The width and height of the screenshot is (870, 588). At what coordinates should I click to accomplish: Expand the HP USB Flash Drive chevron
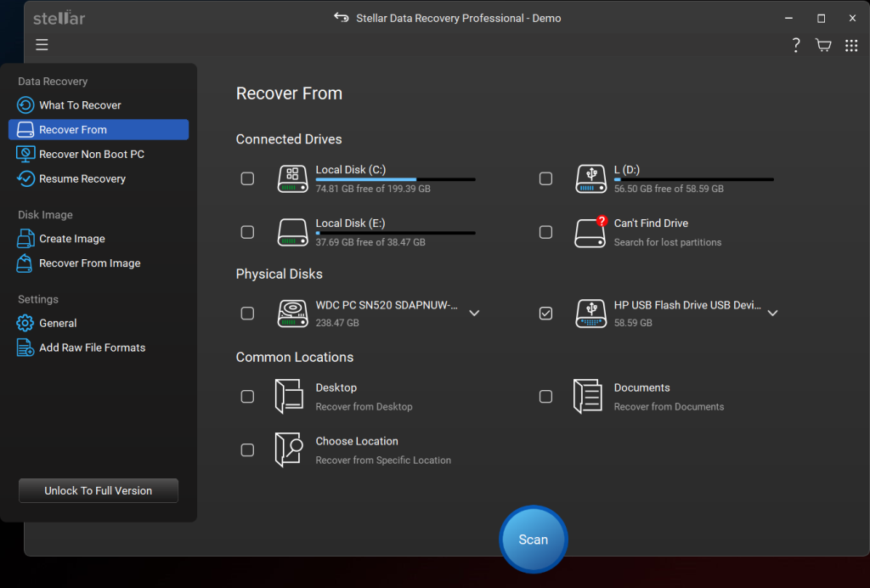(772, 313)
